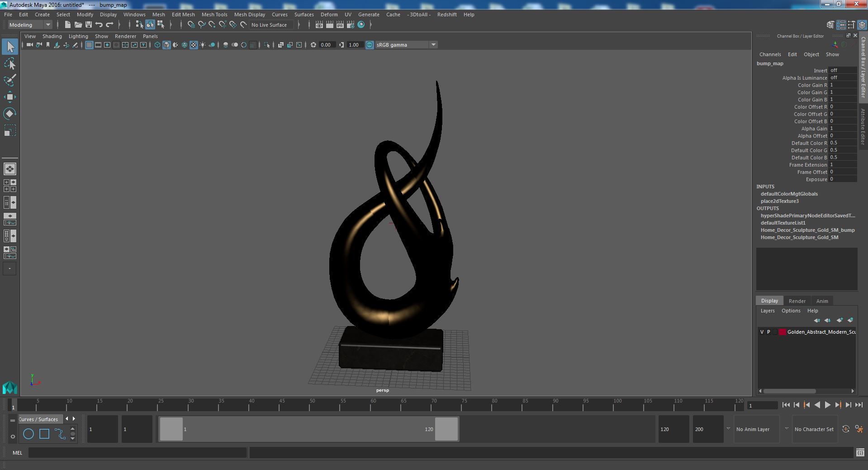The image size is (868, 470).
Task: Open the Layers menu in Layer Editor
Action: pos(767,311)
